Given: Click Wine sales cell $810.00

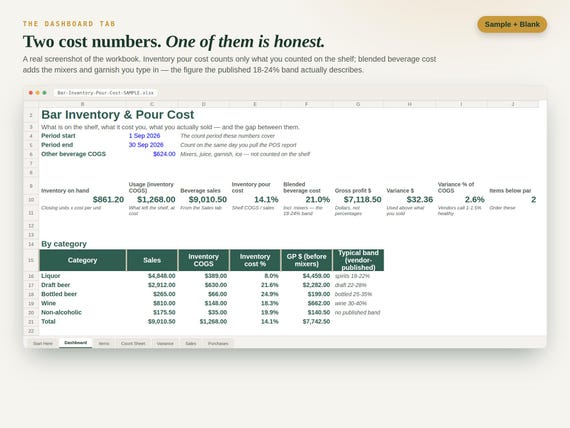Looking at the screenshot, I should pyautogui.click(x=164, y=303).
